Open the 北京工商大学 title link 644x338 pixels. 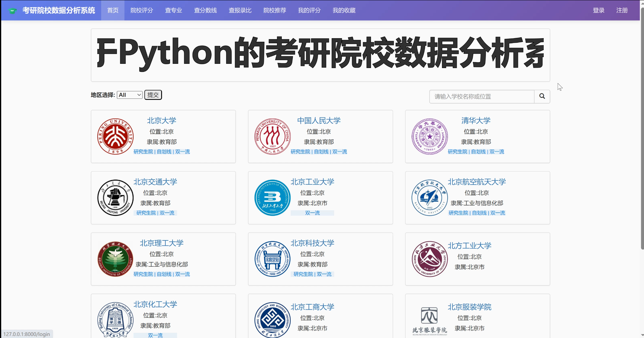pyautogui.click(x=312, y=307)
